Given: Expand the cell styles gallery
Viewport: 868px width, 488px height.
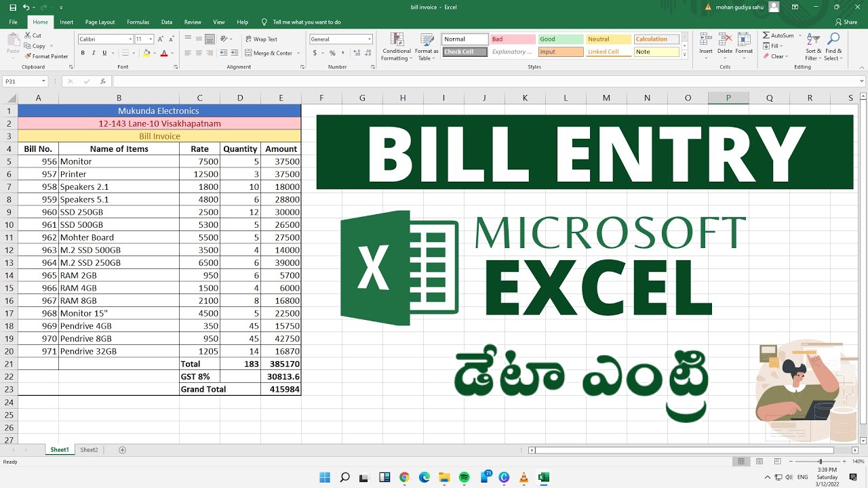Looking at the screenshot, I should pos(684,55).
